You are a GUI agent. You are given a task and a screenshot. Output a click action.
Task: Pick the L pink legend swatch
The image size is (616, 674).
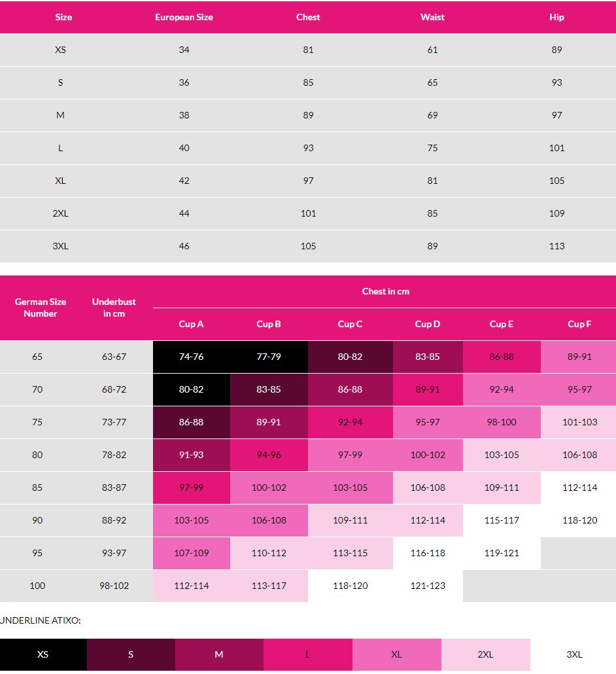[307, 654]
